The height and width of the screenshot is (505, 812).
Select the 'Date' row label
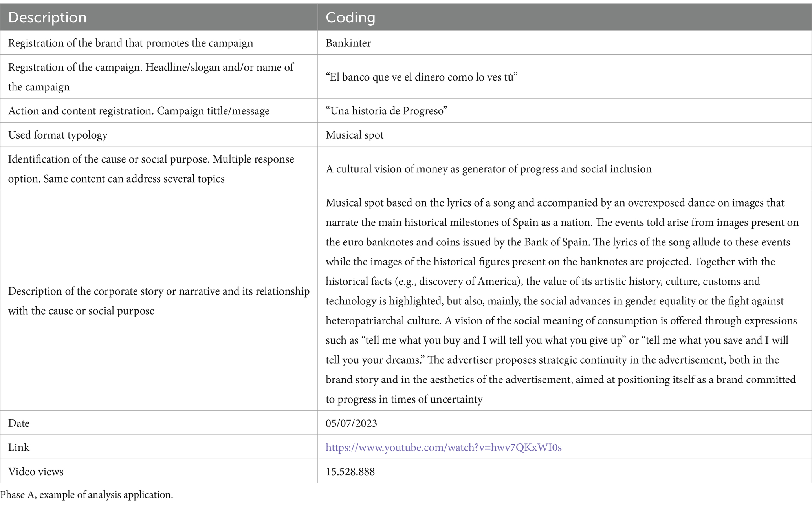pos(19,423)
